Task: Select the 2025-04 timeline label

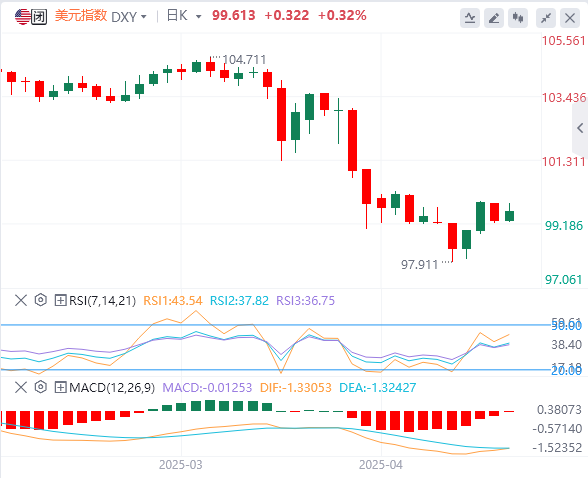Action: (381, 465)
